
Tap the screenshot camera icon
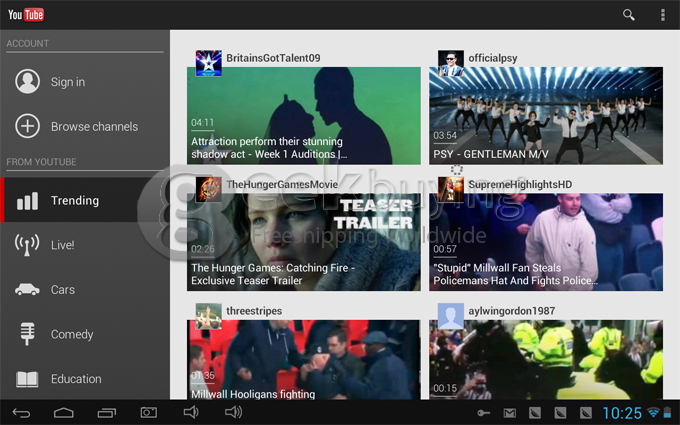point(148,412)
